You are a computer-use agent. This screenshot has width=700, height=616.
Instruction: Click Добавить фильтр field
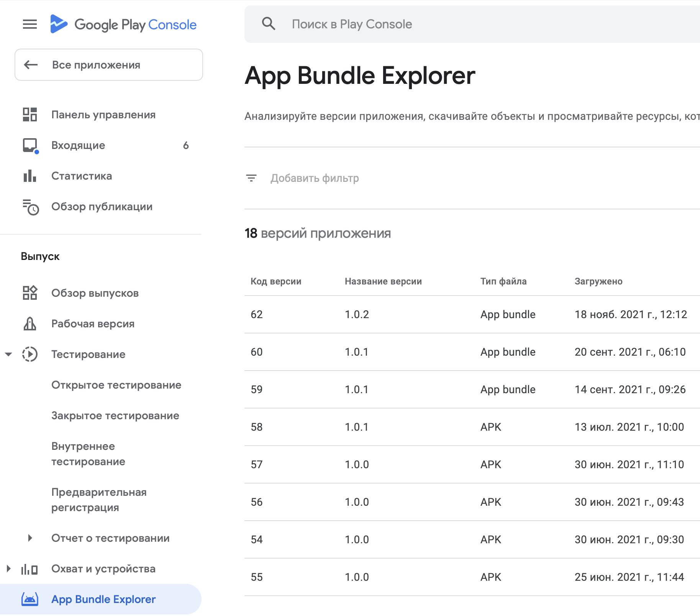click(315, 178)
